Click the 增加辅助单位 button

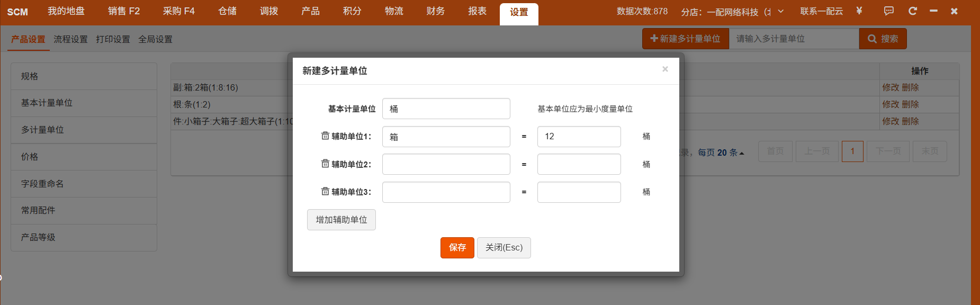coord(341,220)
